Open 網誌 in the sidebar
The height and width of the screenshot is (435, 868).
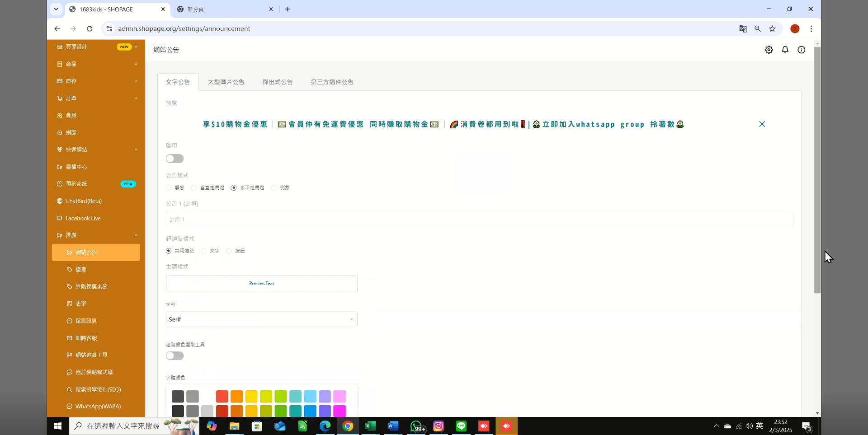point(96,132)
